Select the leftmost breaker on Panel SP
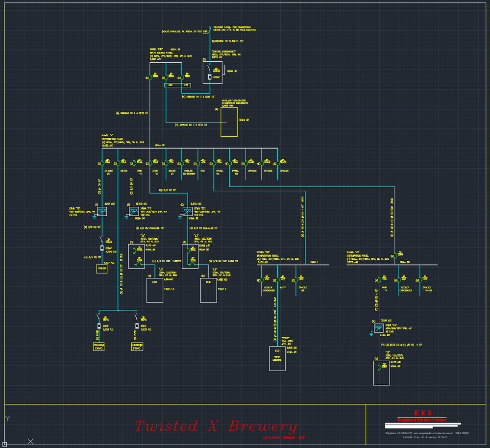Viewport: 490px width, 448px height. pos(150,77)
